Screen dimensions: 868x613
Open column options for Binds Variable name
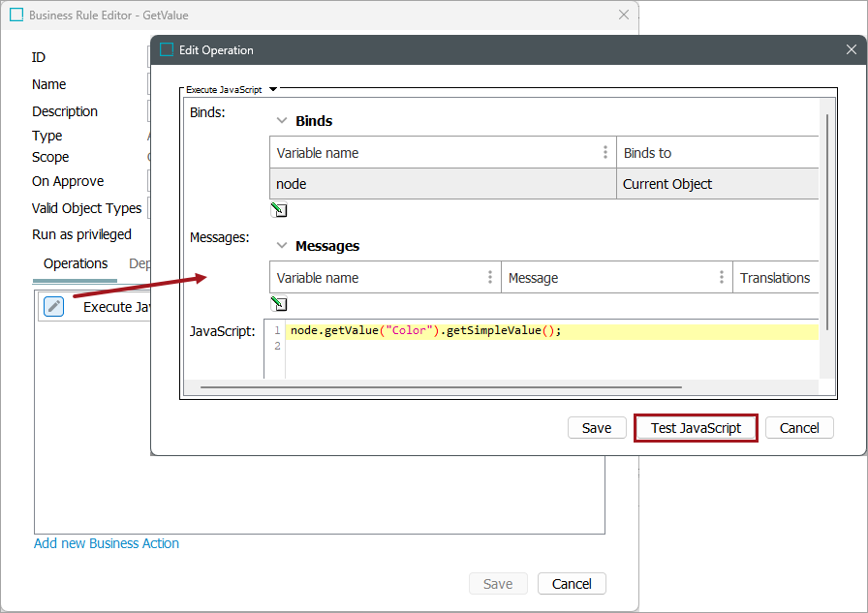605,153
